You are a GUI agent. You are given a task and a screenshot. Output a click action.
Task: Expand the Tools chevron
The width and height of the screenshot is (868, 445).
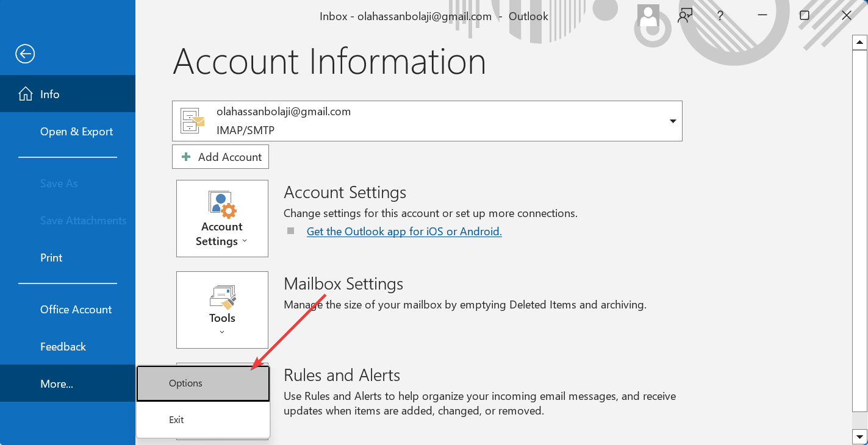222,332
